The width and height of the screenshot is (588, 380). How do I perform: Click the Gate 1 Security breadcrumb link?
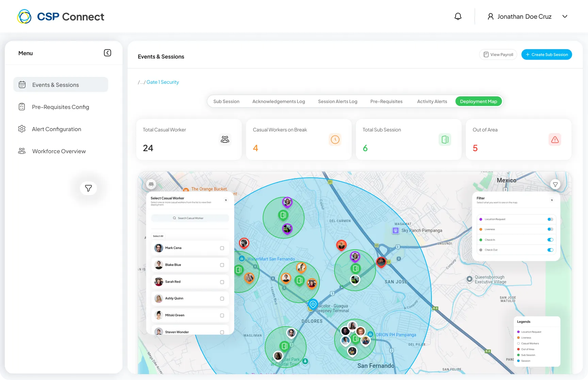(x=163, y=82)
